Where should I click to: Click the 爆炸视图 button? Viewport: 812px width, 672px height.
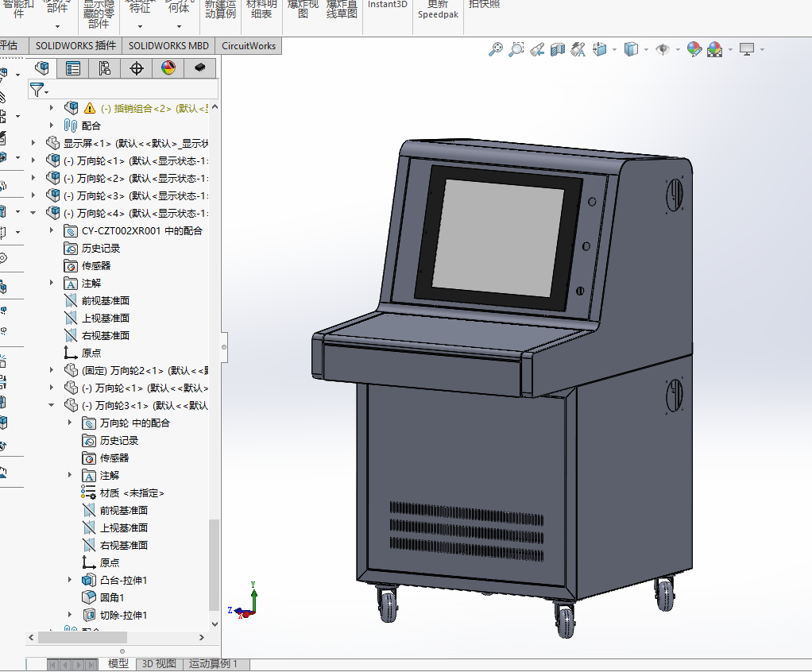tap(303, 10)
